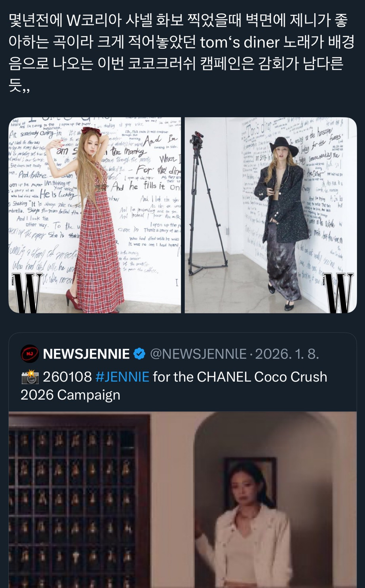The width and height of the screenshot is (365, 588).
Task: Open the red plaid dress photo
Action: point(95,215)
